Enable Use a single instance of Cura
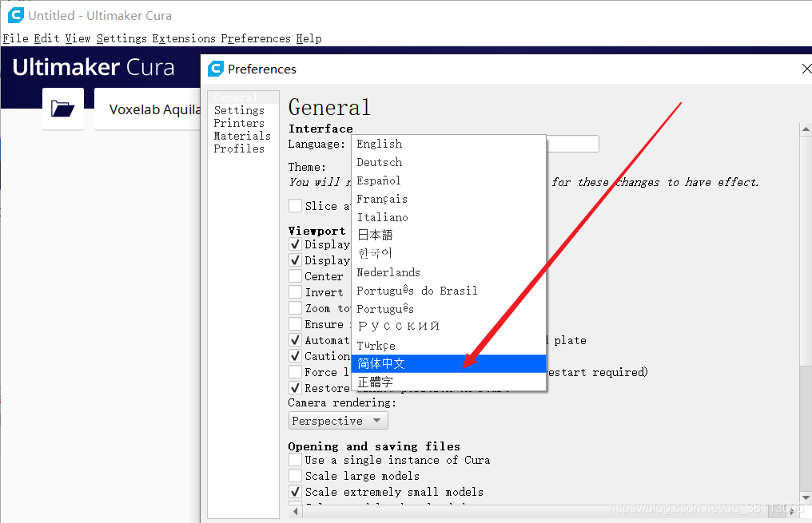812x523 pixels. tap(295, 460)
